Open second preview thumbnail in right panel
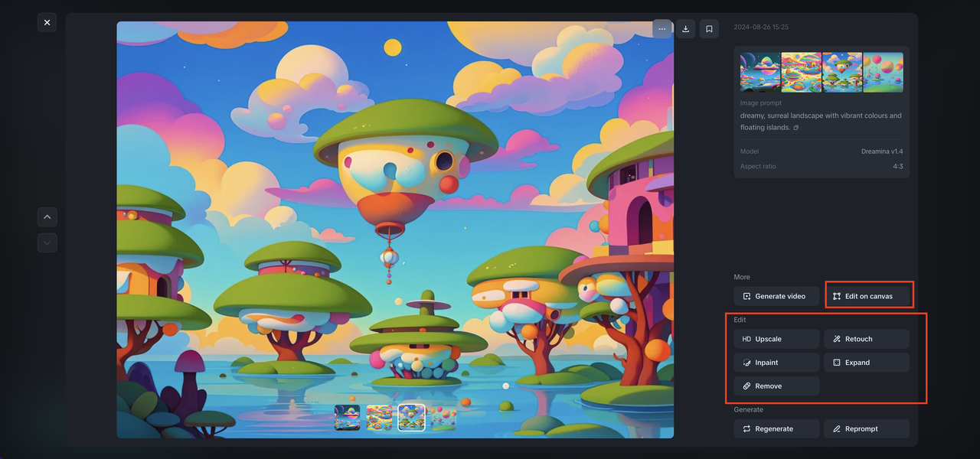980x459 pixels. tap(801, 72)
